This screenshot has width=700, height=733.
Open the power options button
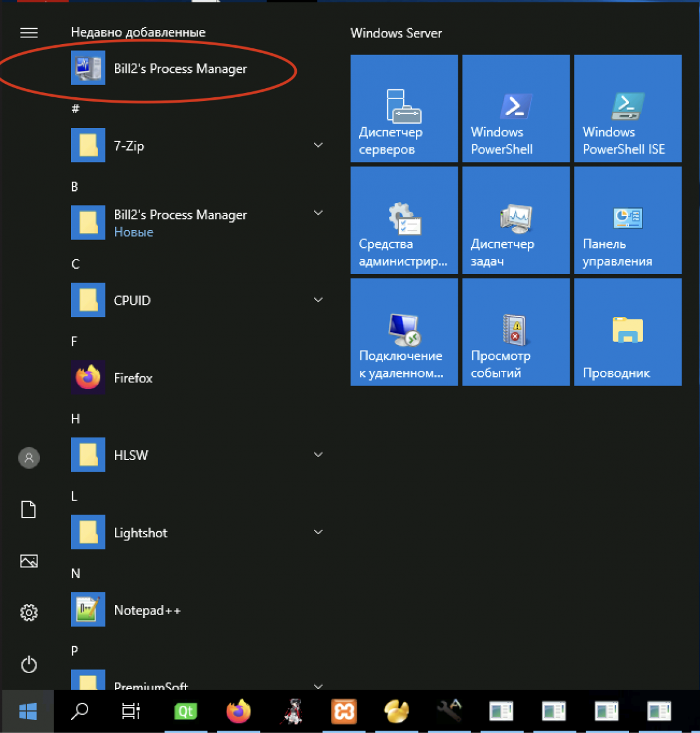point(29,664)
